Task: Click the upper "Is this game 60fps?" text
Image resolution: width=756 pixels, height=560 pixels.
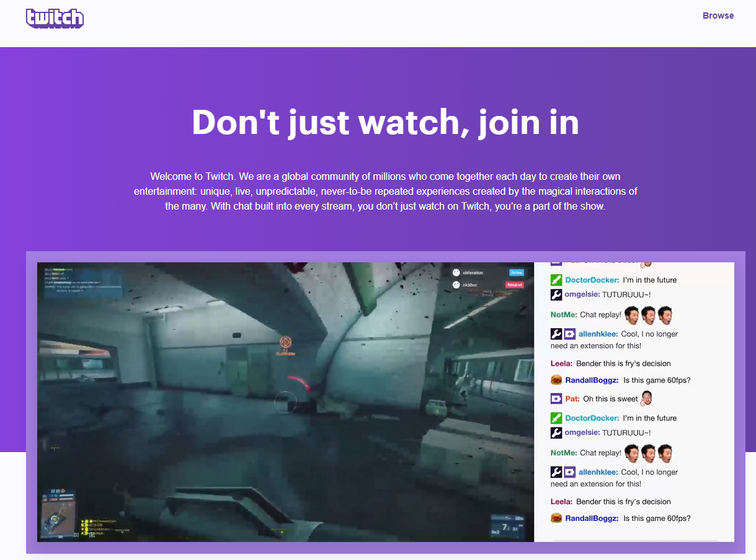Action: tap(657, 380)
